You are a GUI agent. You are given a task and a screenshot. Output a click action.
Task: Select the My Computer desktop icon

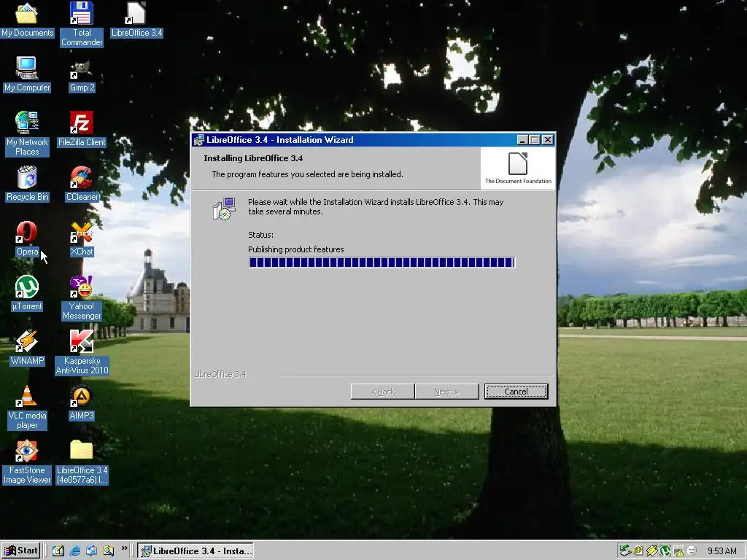click(x=27, y=75)
